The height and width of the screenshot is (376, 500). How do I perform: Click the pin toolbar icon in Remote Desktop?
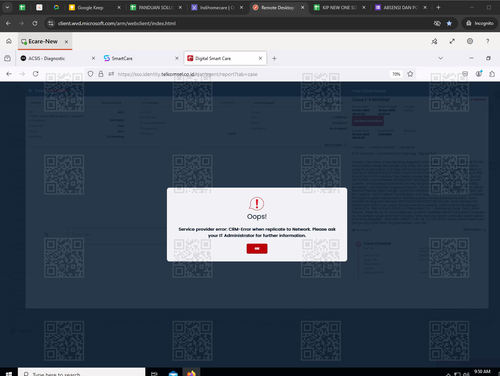[x=434, y=41]
